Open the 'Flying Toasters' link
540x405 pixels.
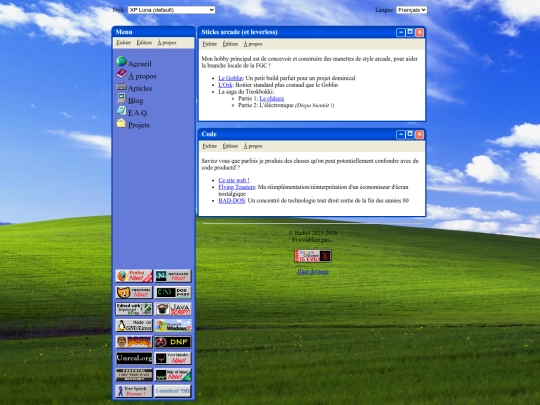(237, 187)
